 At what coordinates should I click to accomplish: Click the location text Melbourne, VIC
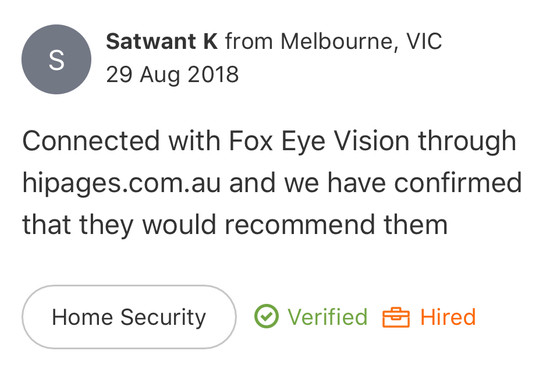click(361, 41)
